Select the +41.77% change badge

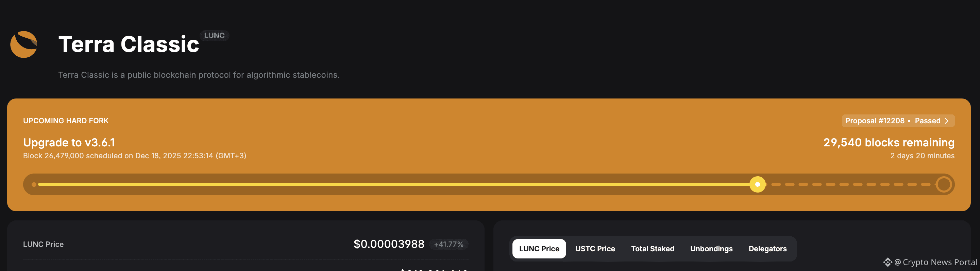[448, 245]
